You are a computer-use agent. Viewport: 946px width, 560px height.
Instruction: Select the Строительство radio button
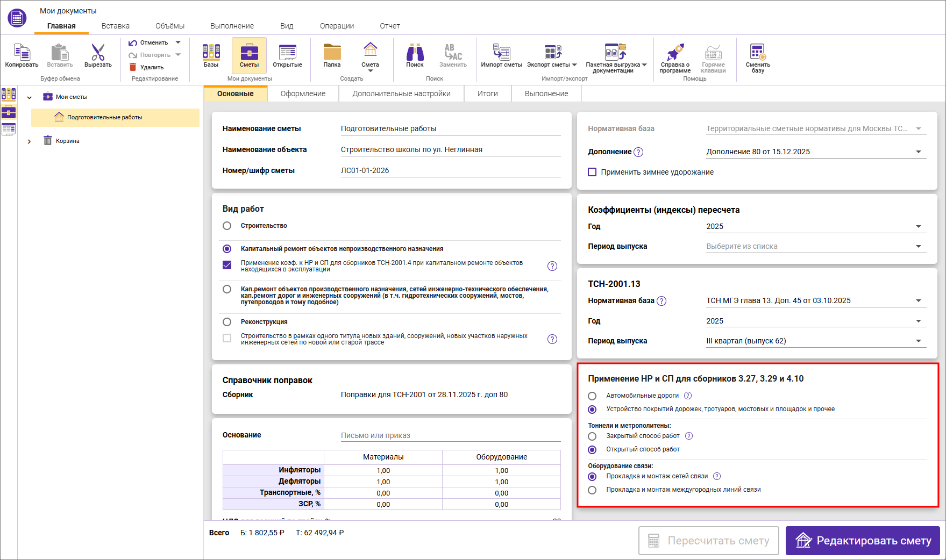click(x=227, y=226)
